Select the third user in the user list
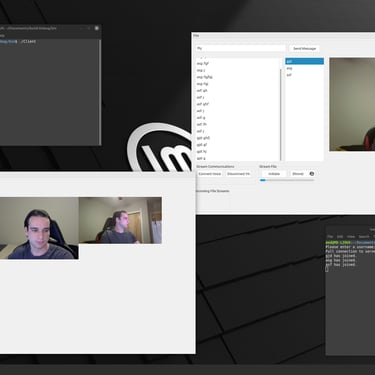Image resolution: width=375 pixels, height=375 pixels. pos(304,75)
